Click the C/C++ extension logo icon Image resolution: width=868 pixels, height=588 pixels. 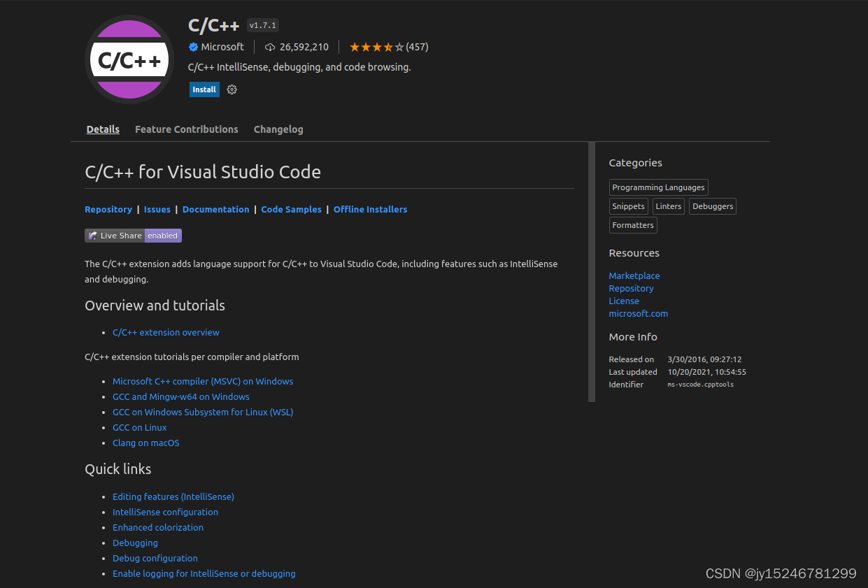click(129, 59)
